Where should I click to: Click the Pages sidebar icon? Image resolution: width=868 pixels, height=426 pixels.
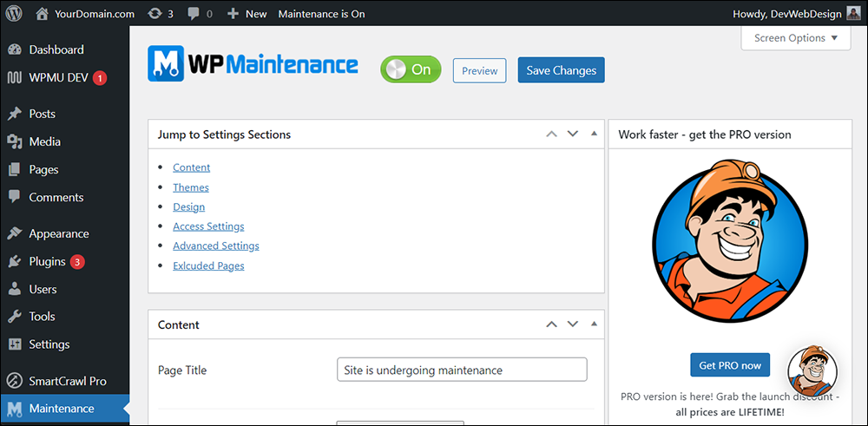tap(15, 170)
